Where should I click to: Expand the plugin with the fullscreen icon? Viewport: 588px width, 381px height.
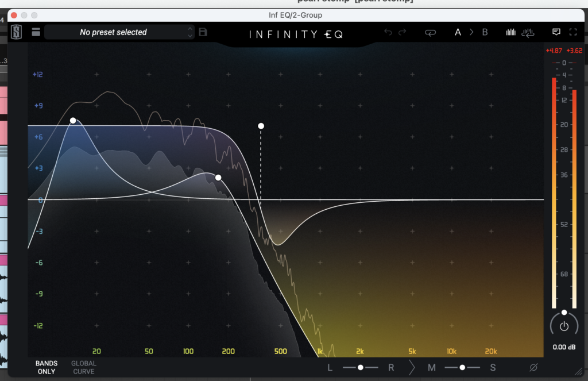click(x=573, y=32)
